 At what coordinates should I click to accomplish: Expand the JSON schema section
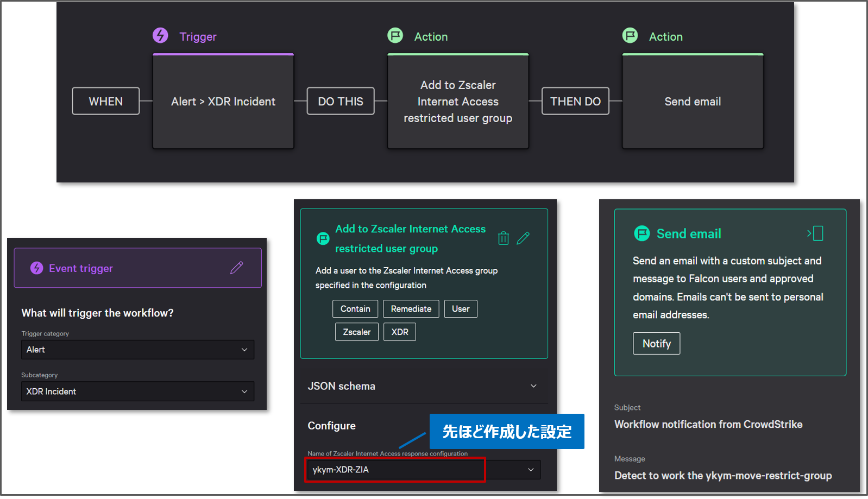point(424,386)
